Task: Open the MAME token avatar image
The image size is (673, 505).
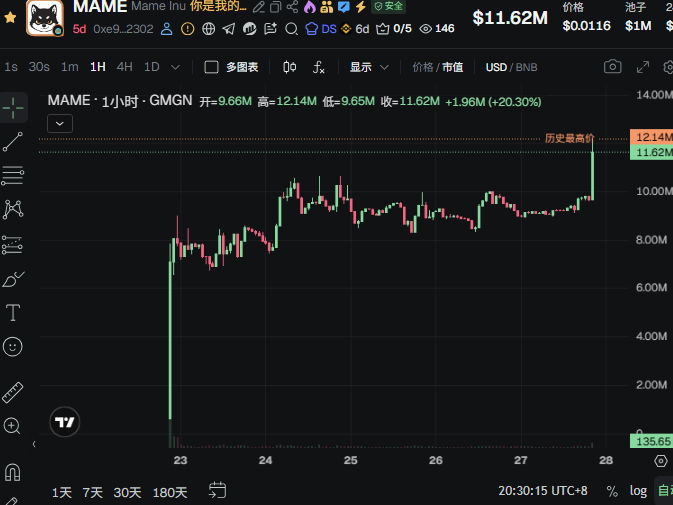Action: [45, 18]
